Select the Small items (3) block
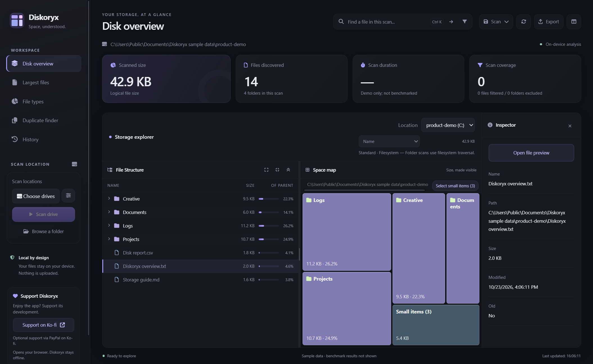Image resolution: width=593 pixels, height=364 pixels. pos(436,325)
